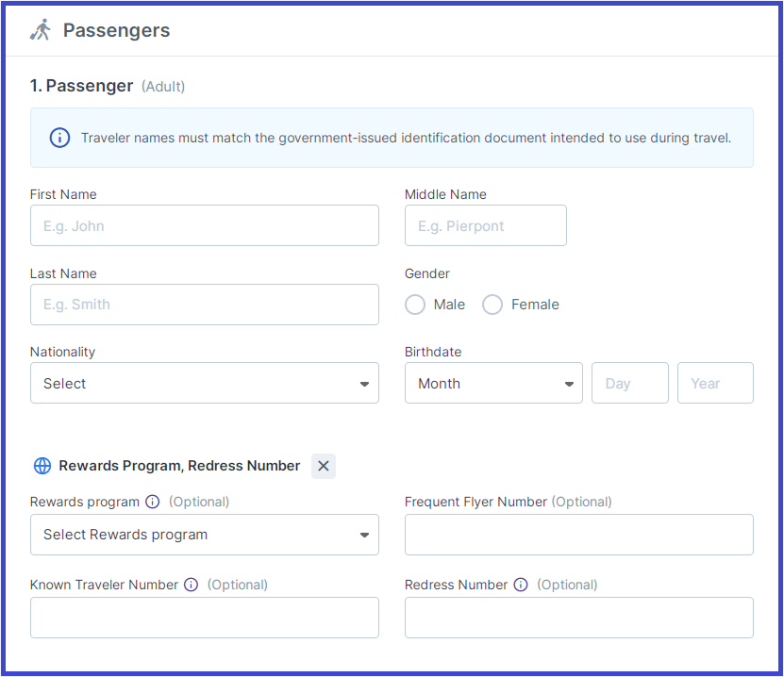The height and width of the screenshot is (677, 784).
Task: Click the info icon beside Known Traveler Number
Action: point(191,584)
